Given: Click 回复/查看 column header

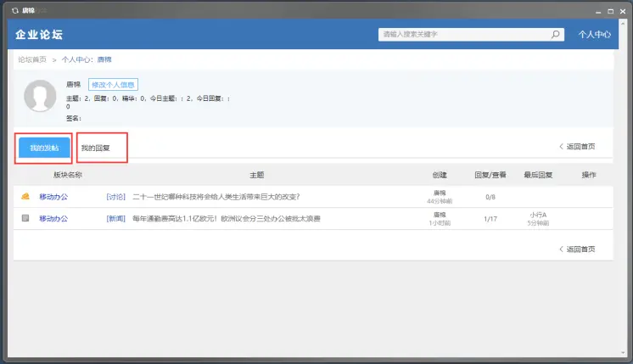Looking at the screenshot, I should (x=490, y=175).
